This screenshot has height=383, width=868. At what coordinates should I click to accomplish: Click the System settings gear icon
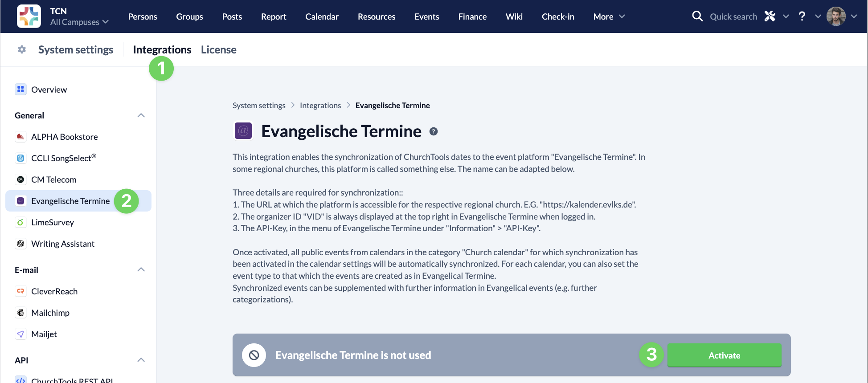point(22,49)
